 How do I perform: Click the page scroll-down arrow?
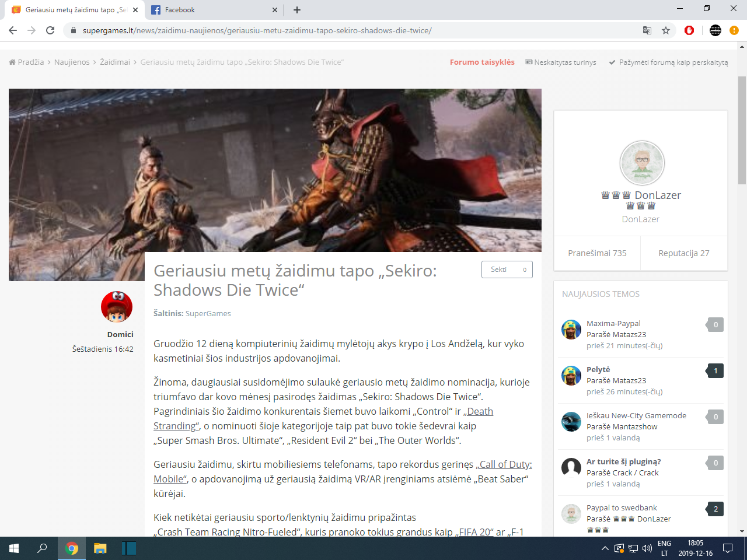[742, 531]
